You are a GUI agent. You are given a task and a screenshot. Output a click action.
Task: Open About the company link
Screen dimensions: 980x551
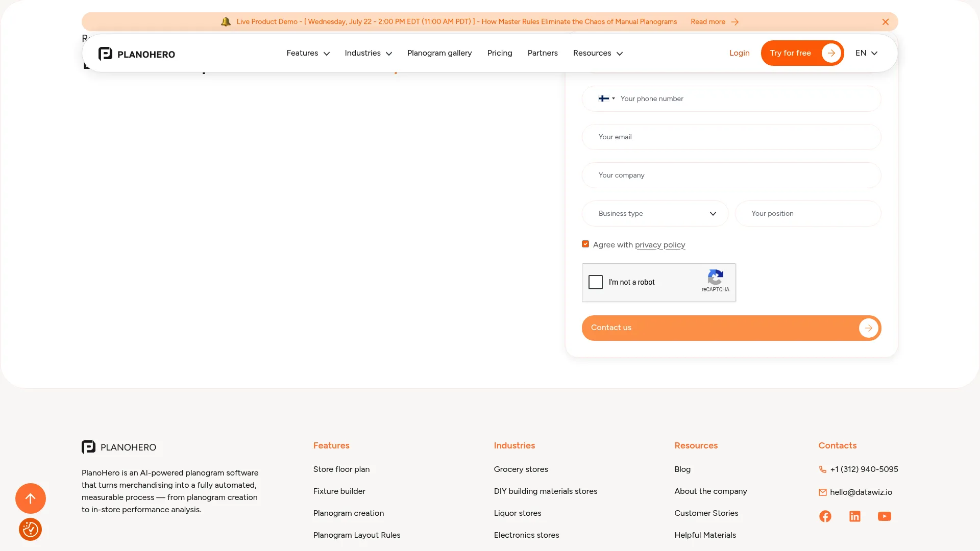[x=710, y=491]
